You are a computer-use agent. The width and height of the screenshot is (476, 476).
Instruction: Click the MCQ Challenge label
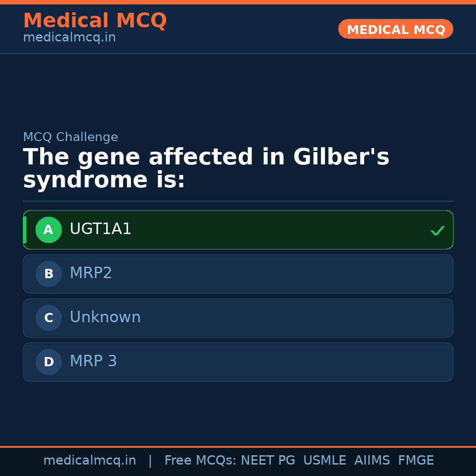point(71,137)
